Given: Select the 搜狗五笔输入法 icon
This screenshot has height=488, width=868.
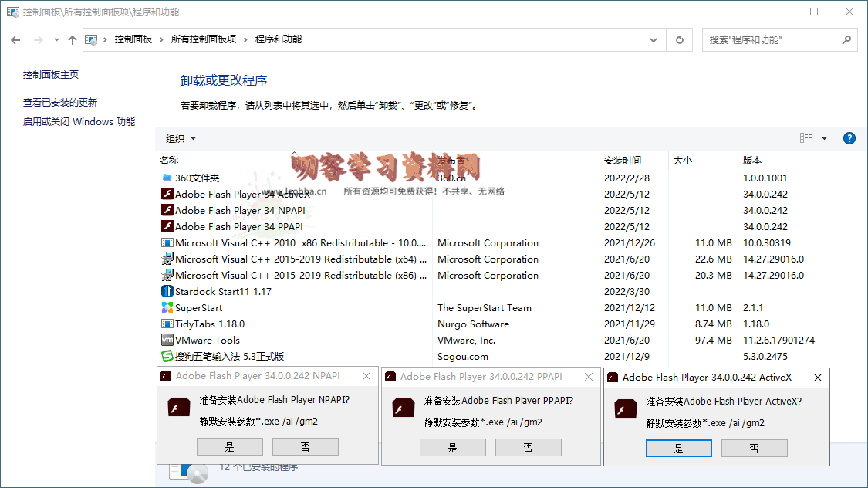Looking at the screenshot, I should [x=167, y=356].
